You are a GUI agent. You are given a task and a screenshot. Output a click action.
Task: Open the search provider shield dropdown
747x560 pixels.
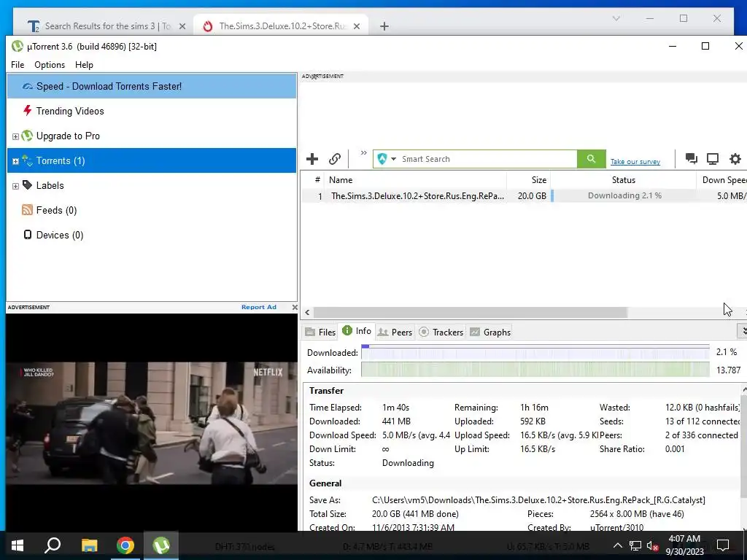point(387,159)
